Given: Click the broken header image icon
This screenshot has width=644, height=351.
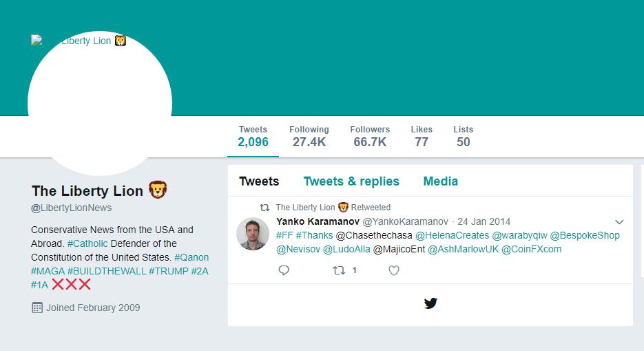Looking at the screenshot, I should click(x=36, y=40).
